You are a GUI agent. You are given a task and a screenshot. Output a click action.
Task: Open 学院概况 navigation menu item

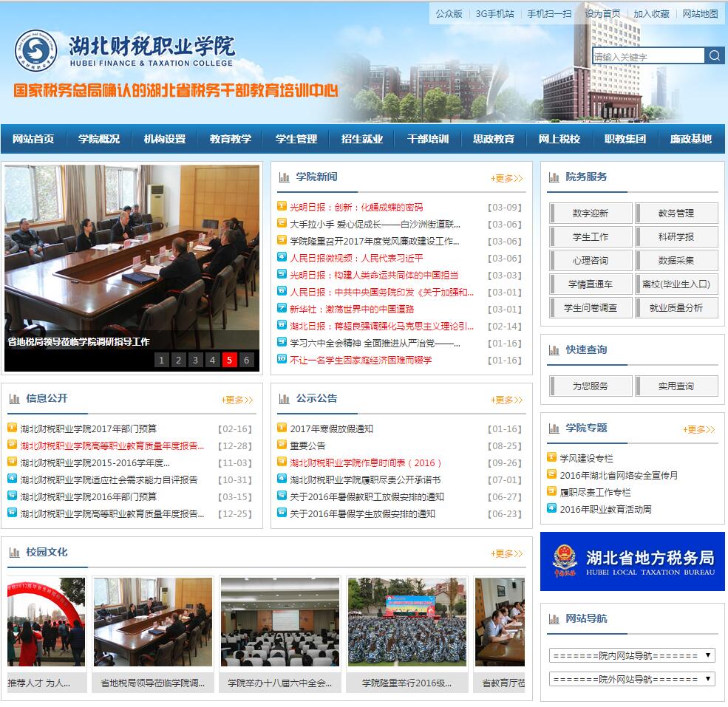[99, 139]
